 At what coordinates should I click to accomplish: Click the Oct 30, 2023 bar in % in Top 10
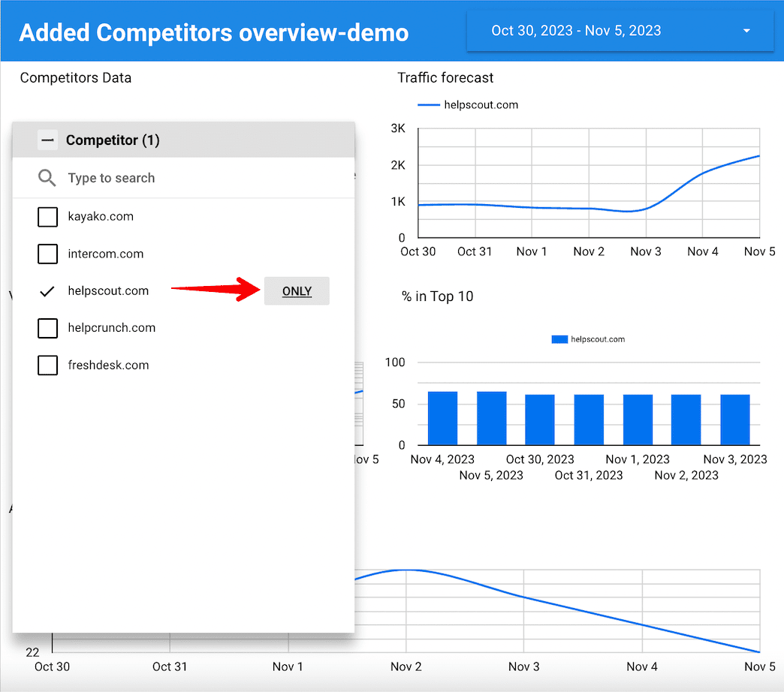(x=540, y=420)
